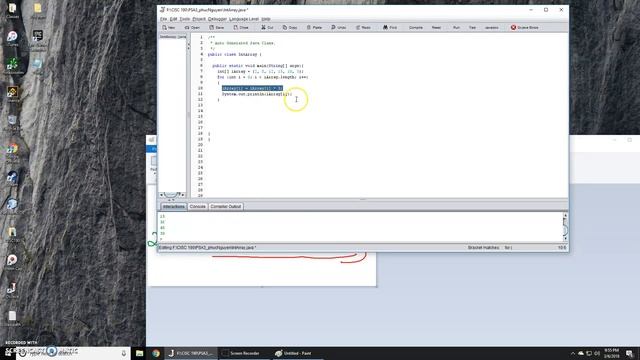Click the Save toolbar button in DrJava
The height and width of the screenshot is (360, 640).
(x=216, y=27)
